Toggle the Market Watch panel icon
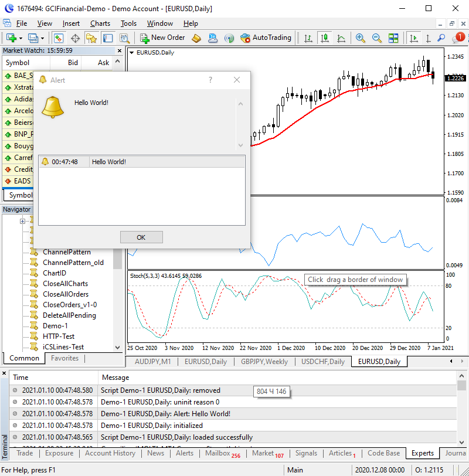Viewport: 469px width, 476px height. tap(59, 38)
